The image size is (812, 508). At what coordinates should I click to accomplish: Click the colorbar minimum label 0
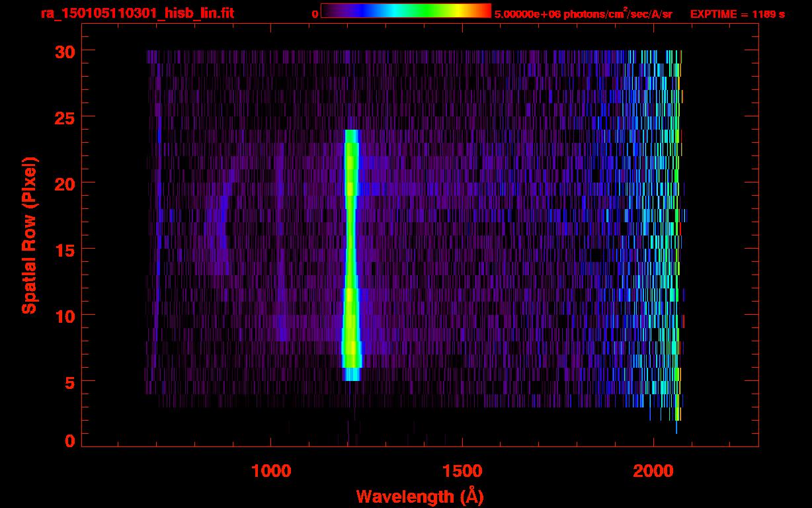tap(315, 14)
